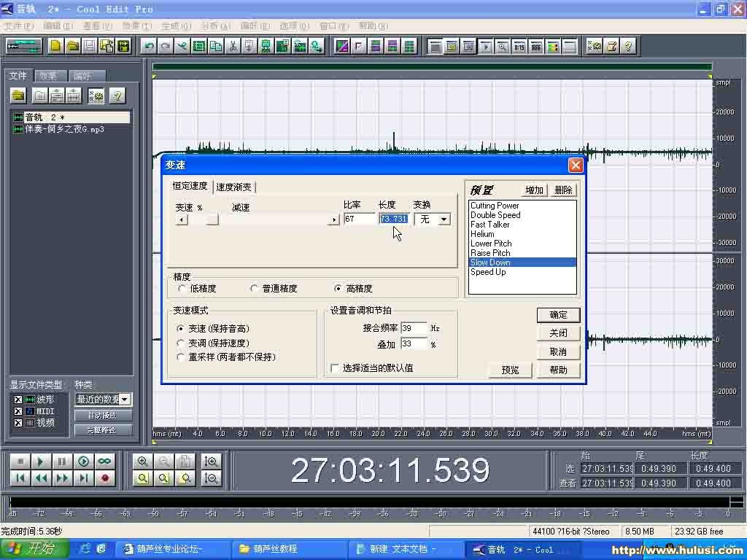Image resolution: width=747 pixels, height=560 pixels.
Task: Click the 变速 slider thumb
Action: tap(212, 219)
